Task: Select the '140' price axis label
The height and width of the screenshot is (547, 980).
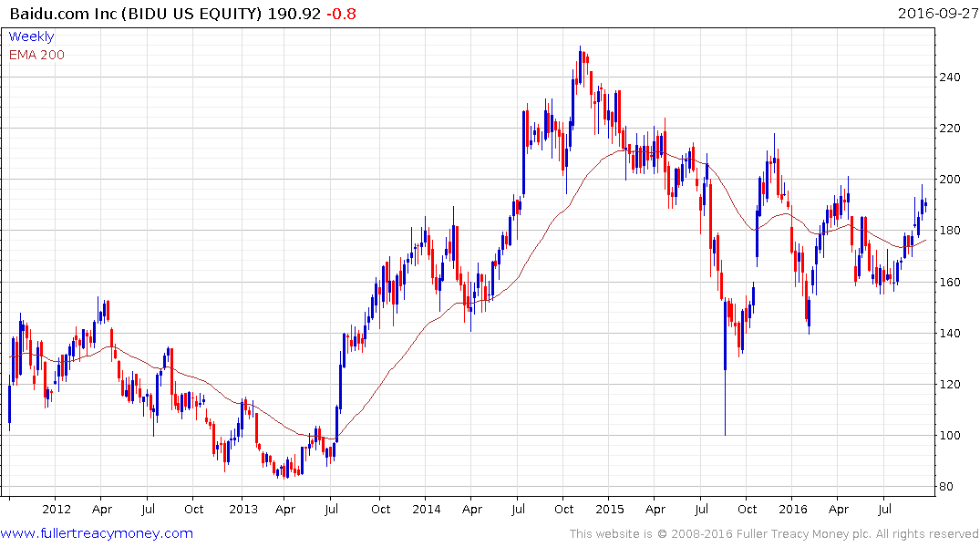Action: coord(950,333)
